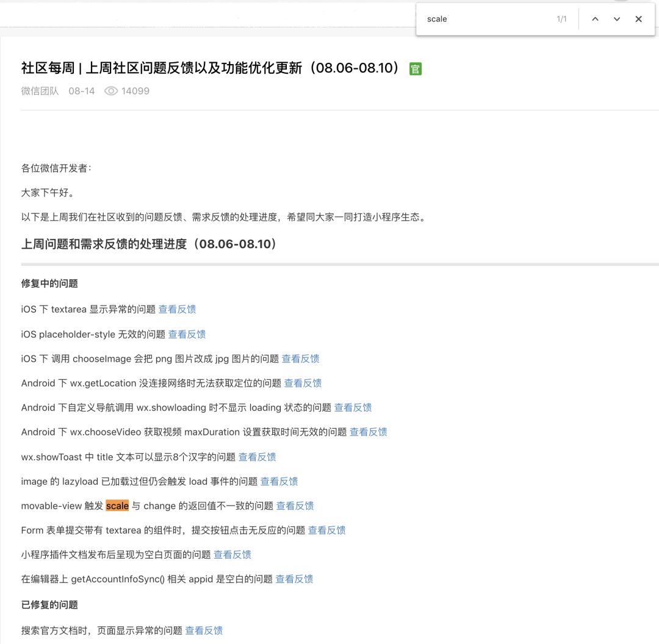Click the highlighted 'scale' search match
Viewport: 659px width, 644px height.
click(117, 506)
